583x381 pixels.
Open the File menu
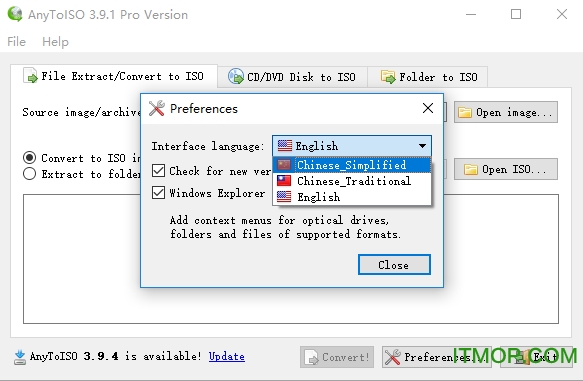pyautogui.click(x=16, y=42)
